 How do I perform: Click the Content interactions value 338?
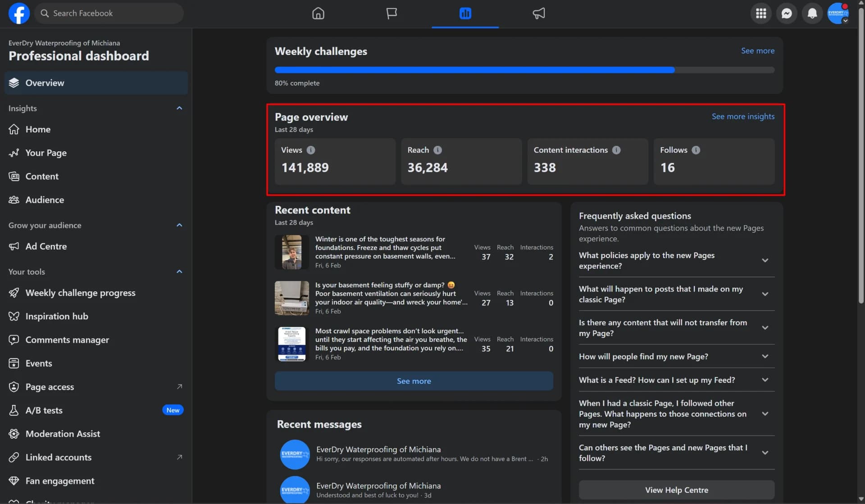[544, 168]
